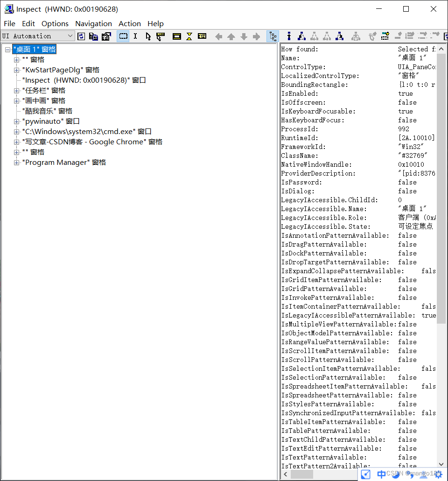
Task: Click the tree navigation mode icon
Action: (273, 36)
